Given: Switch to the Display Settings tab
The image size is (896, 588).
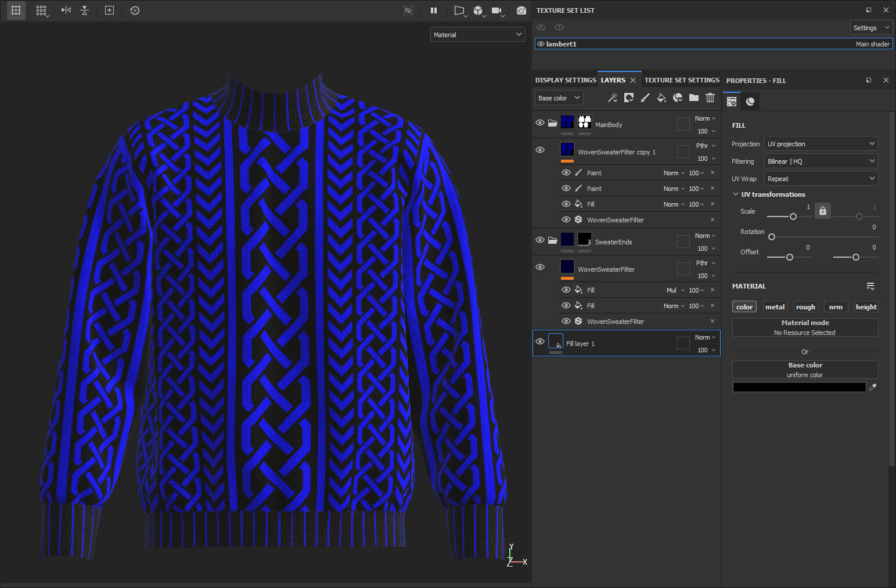Looking at the screenshot, I should (x=565, y=80).
